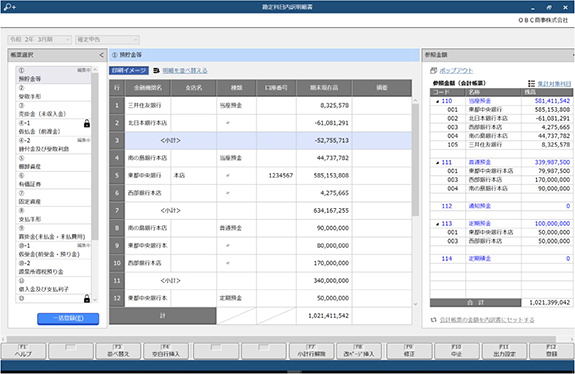Select ⑥ 有価証券 in the form list

tap(53, 180)
